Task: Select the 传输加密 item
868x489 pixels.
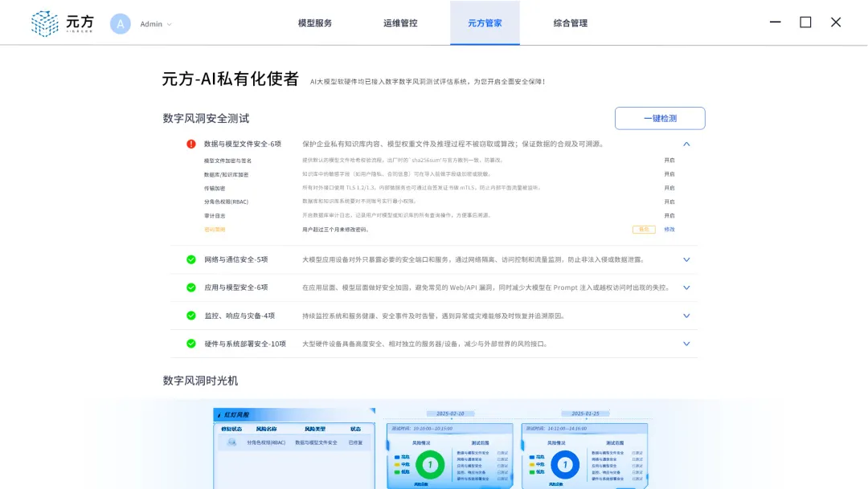Action: click(x=215, y=189)
